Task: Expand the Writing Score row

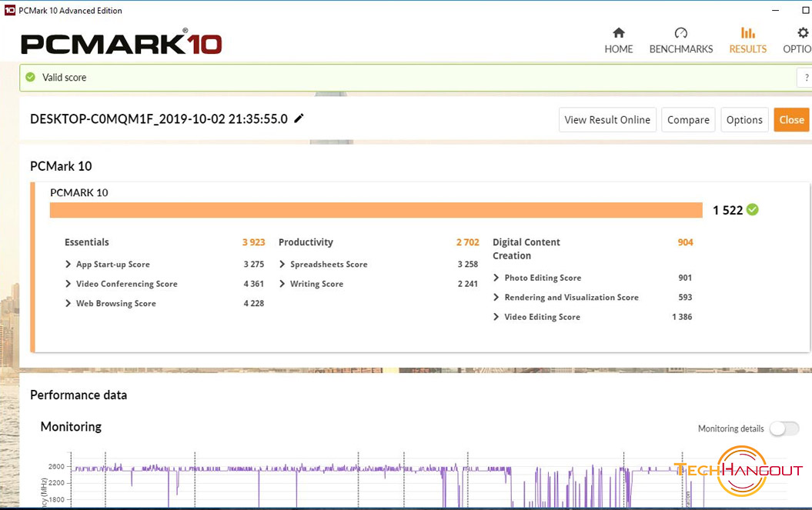Action: (282, 284)
